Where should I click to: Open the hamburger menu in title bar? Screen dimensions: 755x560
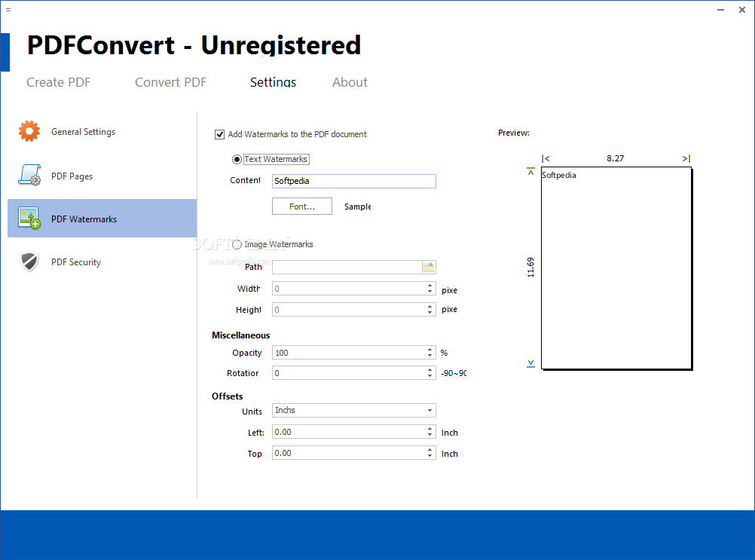point(9,10)
